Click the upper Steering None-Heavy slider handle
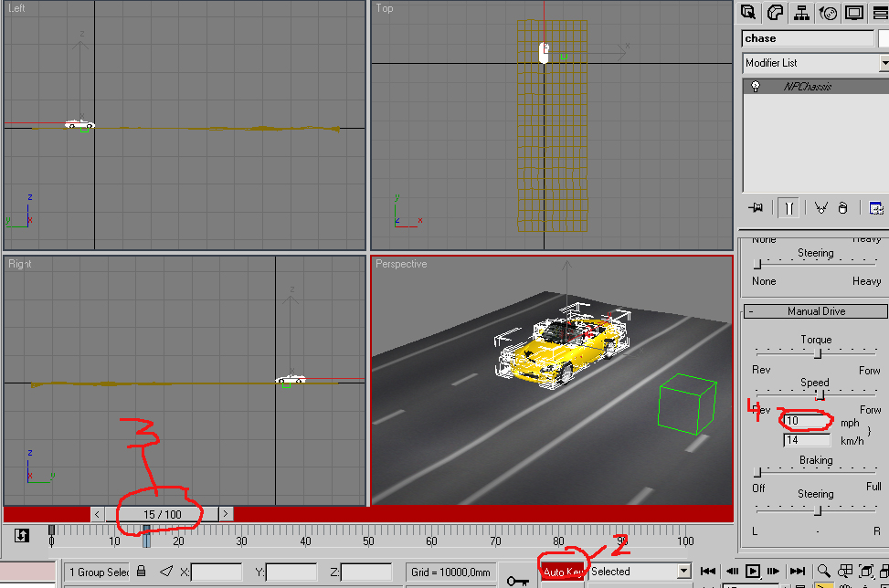This screenshot has width=889, height=588. click(757, 264)
